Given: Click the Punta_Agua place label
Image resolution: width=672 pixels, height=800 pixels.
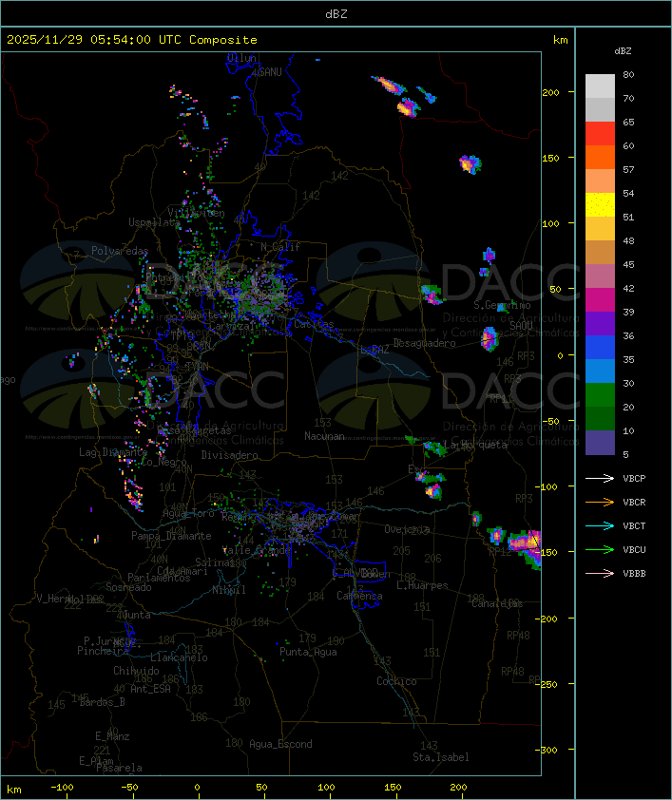Looking at the screenshot, I should [x=308, y=652].
